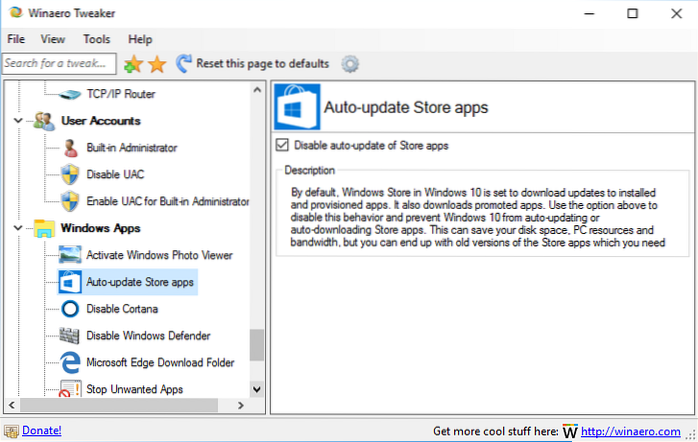Collapse the User Accounts tree section
The width and height of the screenshot is (698, 442).
click(18, 121)
